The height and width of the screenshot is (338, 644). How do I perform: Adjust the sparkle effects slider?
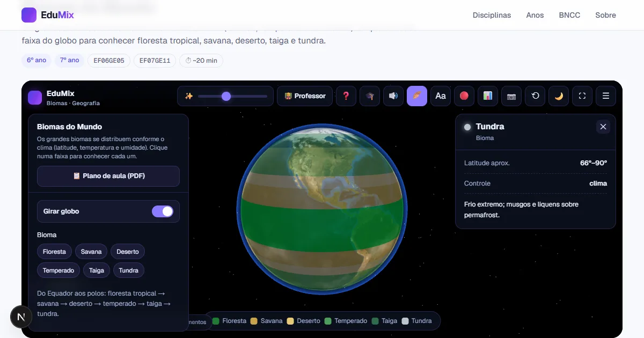(232, 96)
